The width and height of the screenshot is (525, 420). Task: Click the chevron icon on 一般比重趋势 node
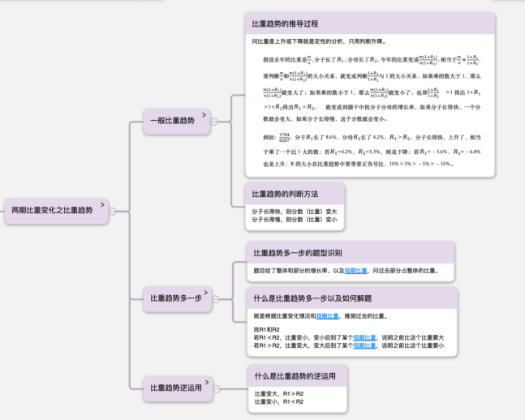coord(204,114)
